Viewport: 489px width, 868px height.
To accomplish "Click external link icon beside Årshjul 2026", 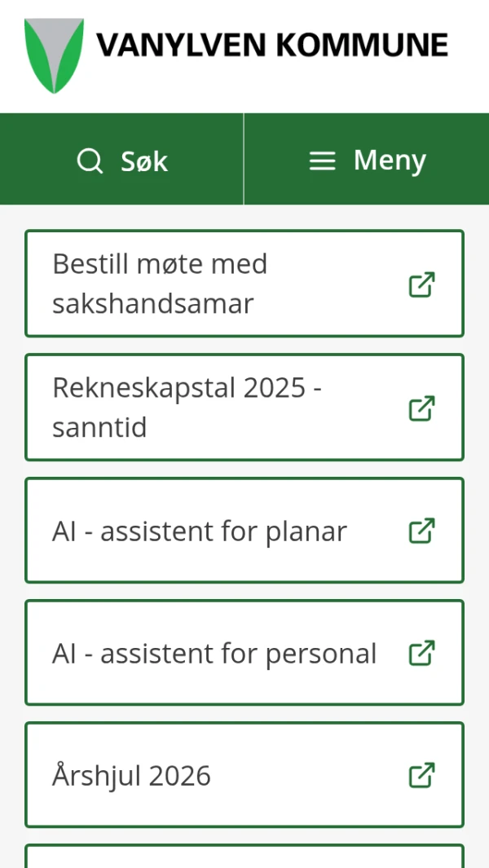I will tap(421, 775).
